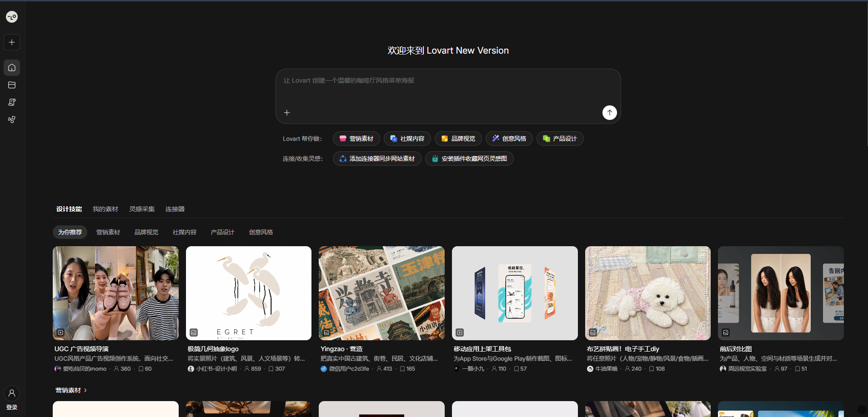
Task: Click the bookmark icon next to 108
Action: 652,369
